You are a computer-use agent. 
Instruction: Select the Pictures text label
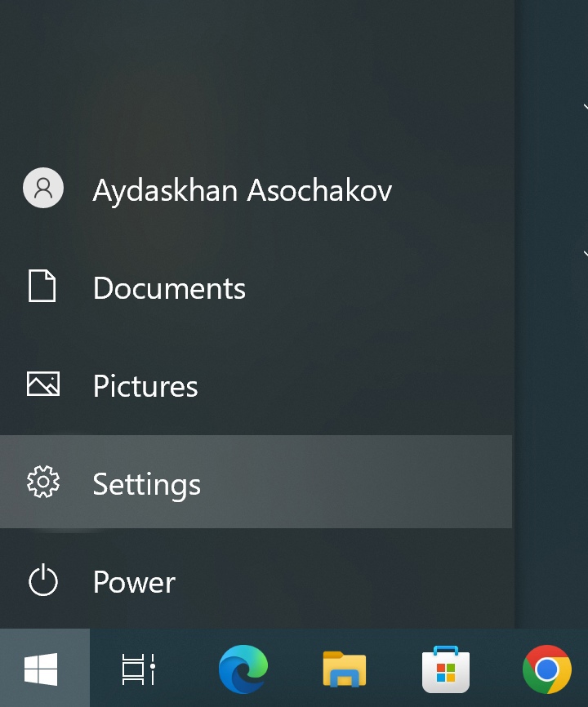[x=145, y=386]
